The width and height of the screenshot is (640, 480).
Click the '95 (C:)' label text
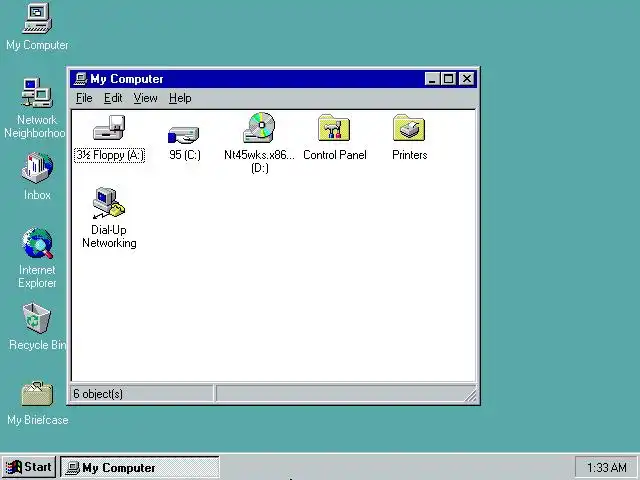[x=185, y=155]
